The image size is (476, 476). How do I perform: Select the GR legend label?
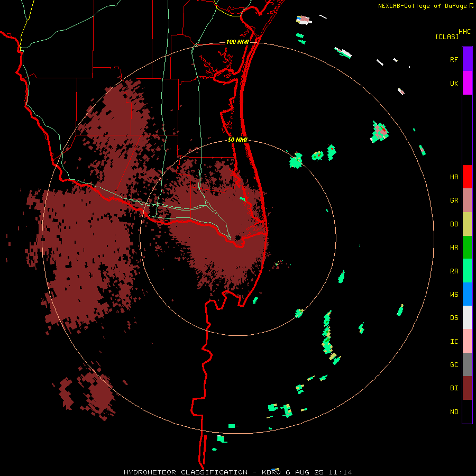pos(454,200)
